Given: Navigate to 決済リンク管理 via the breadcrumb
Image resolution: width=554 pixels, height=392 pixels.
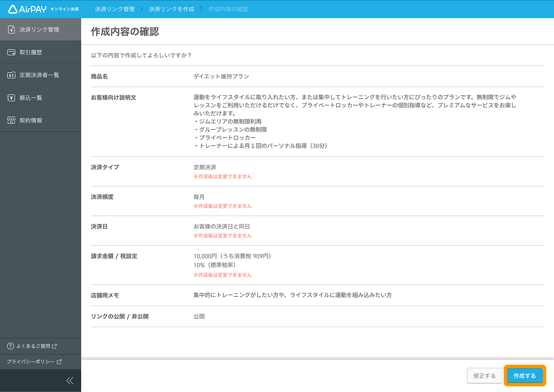Looking at the screenshot, I should coord(114,9).
